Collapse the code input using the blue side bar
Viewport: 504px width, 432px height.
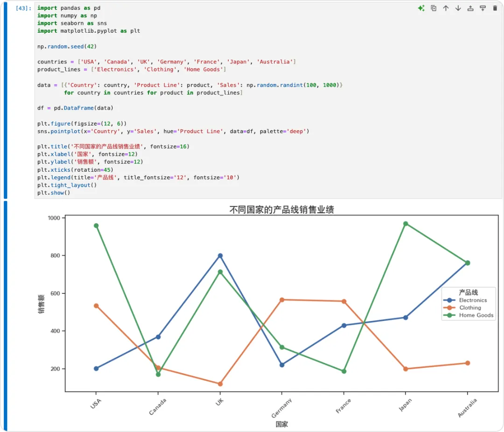pos(5,100)
